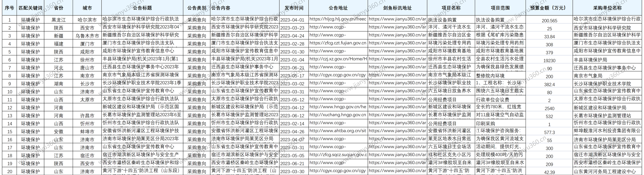
Task: Open the zfcg.sqcz.suqian.gov announcement link
Action: [x=338, y=155]
